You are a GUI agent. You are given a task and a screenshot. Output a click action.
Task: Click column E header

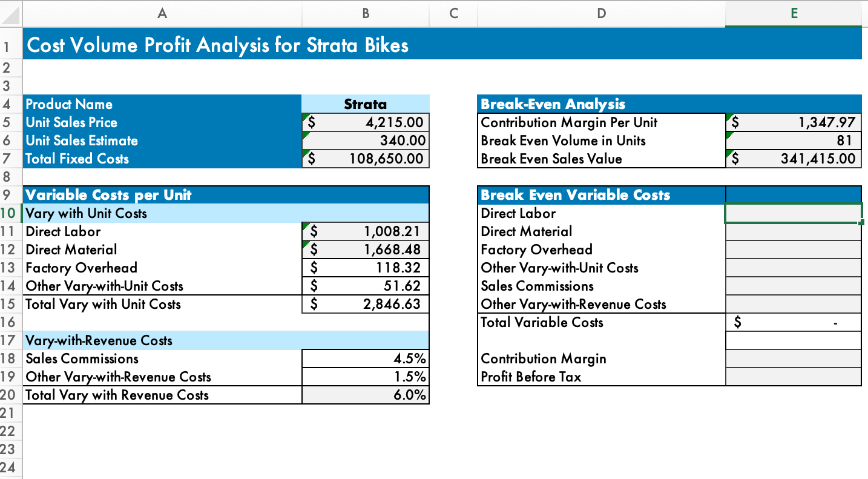click(794, 13)
